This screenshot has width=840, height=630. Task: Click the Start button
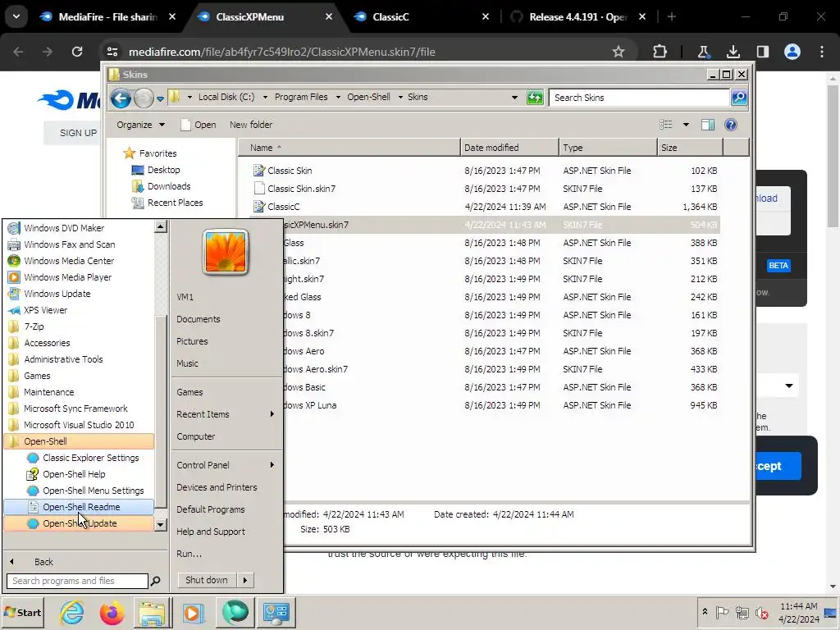click(x=23, y=612)
